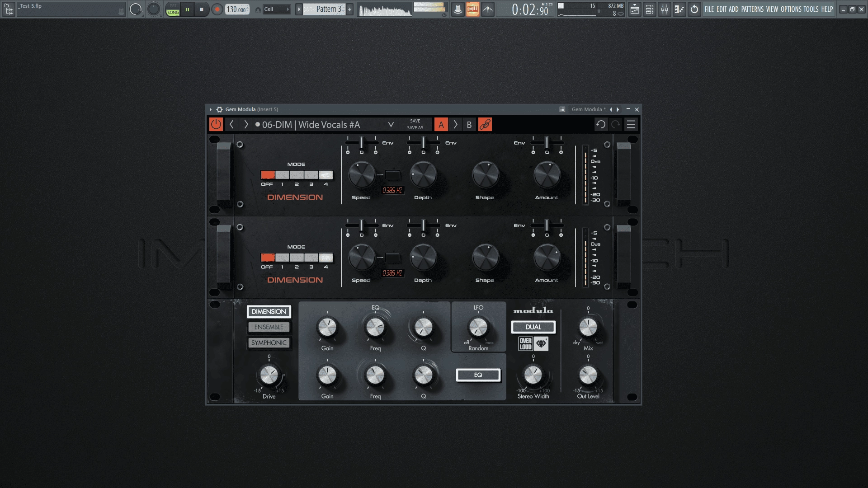Click bottom module Amount Env slider
This screenshot has width=868, height=488.
(547, 225)
